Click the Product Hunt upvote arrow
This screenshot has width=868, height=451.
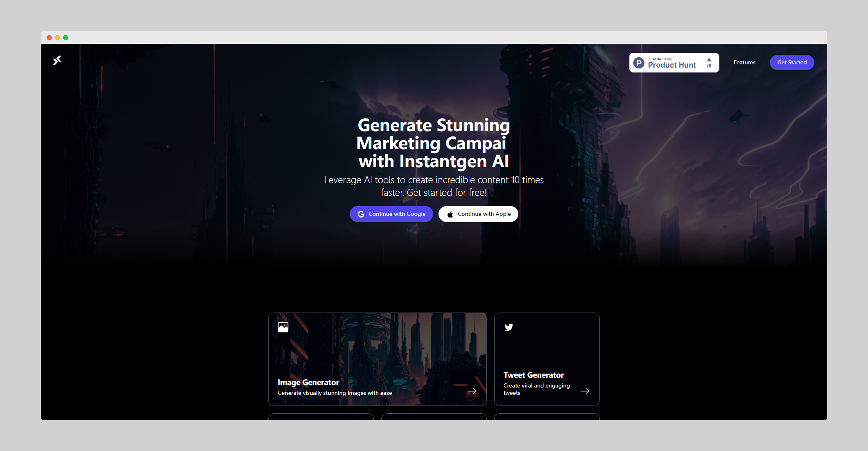click(x=709, y=60)
